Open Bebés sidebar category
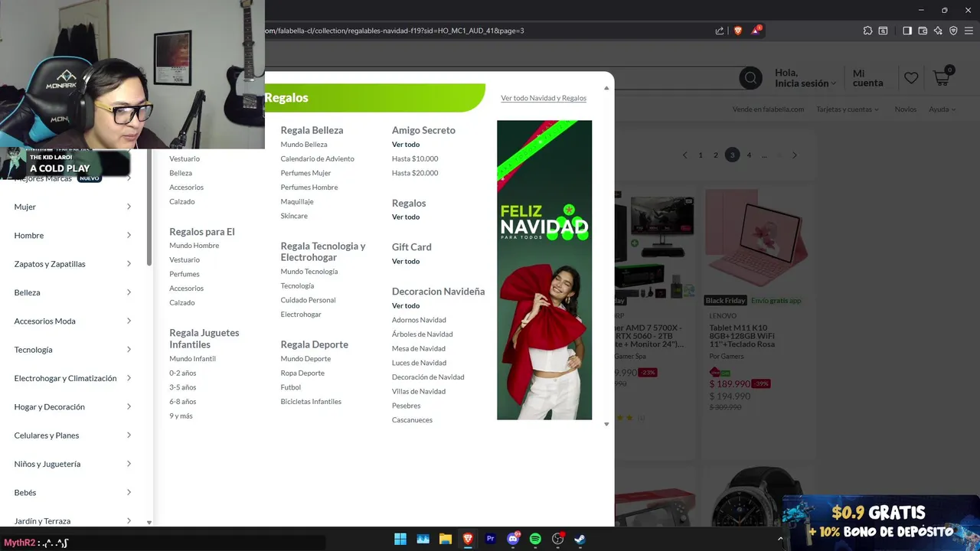 [25, 493]
